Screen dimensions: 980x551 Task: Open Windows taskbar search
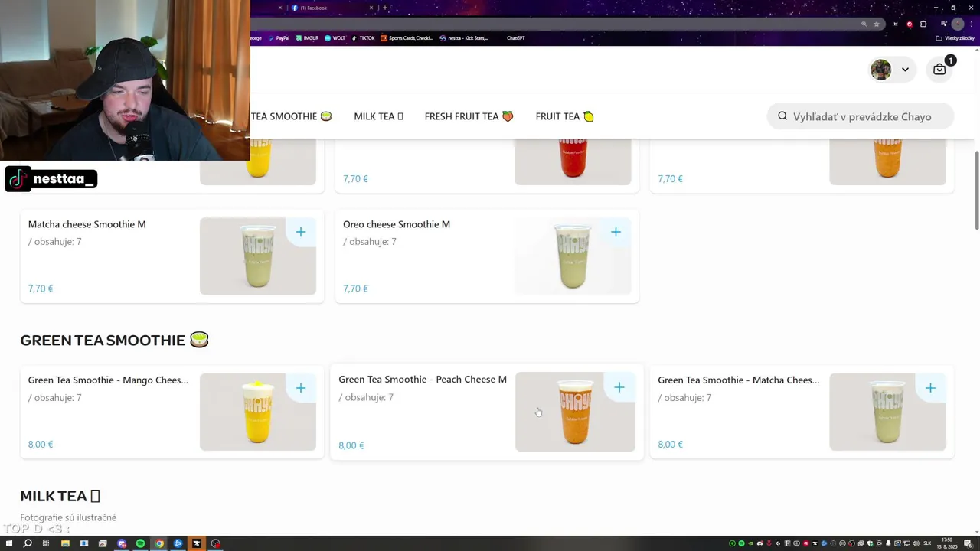(28, 543)
